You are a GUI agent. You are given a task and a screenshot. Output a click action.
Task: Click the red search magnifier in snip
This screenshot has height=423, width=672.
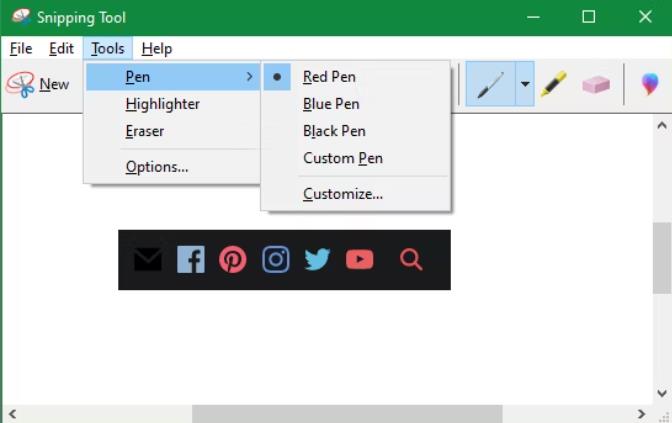pyautogui.click(x=411, y=260)
